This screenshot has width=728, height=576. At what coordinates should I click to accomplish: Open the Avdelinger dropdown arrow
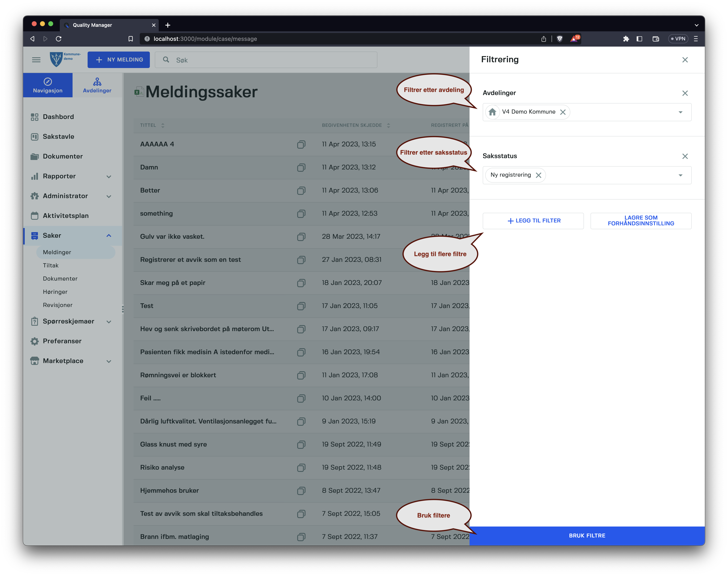680,112
